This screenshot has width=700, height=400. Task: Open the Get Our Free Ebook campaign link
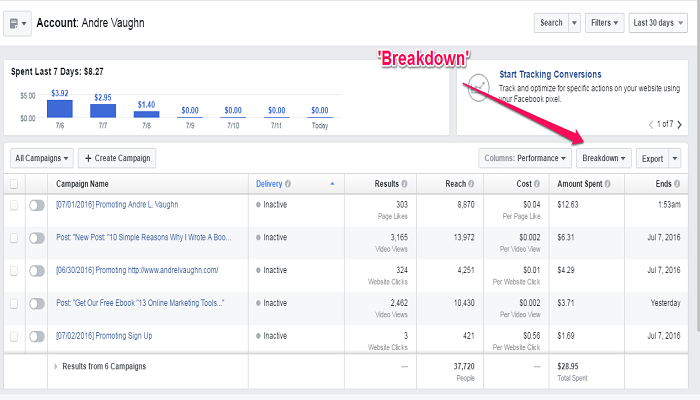(139, 303)
